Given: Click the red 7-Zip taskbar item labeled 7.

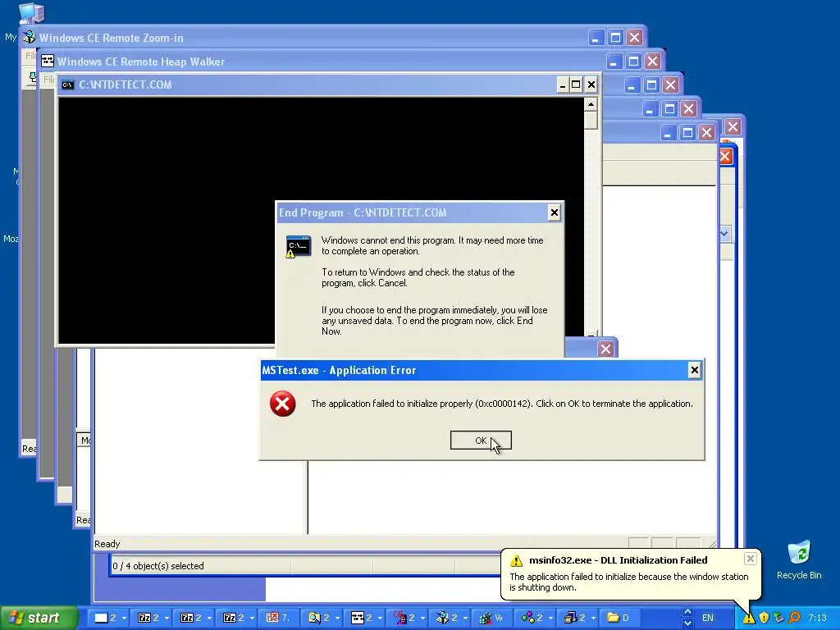Looking at the screenshot, I should tap(278, 618).
